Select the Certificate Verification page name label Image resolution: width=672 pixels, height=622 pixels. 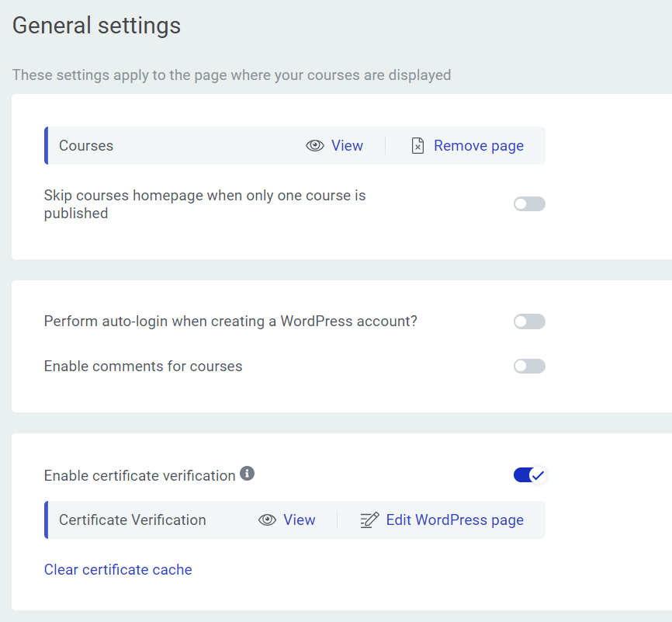coord(133,520)
